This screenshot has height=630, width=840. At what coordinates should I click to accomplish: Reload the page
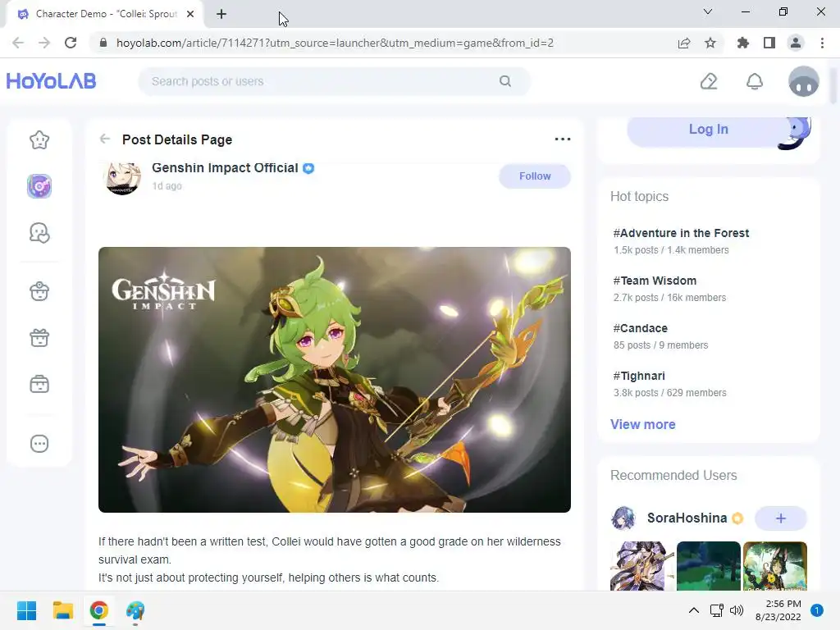tap(71, 43)
